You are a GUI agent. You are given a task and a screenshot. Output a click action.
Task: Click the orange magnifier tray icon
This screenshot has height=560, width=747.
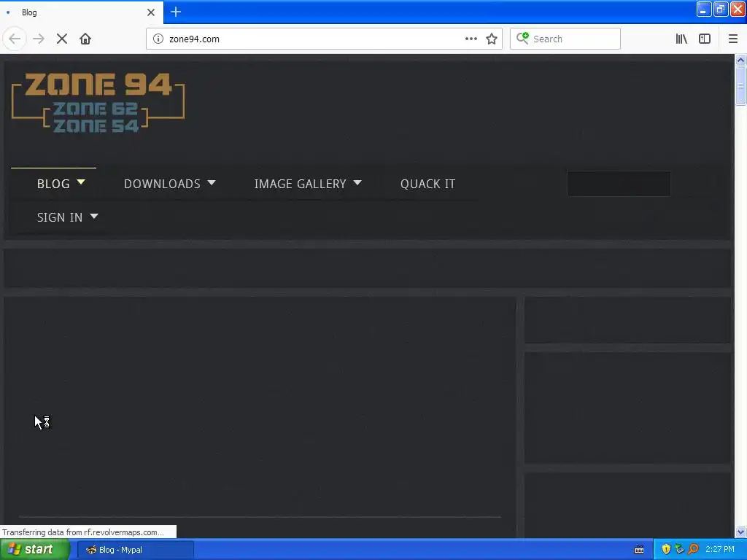click(693, 549)
